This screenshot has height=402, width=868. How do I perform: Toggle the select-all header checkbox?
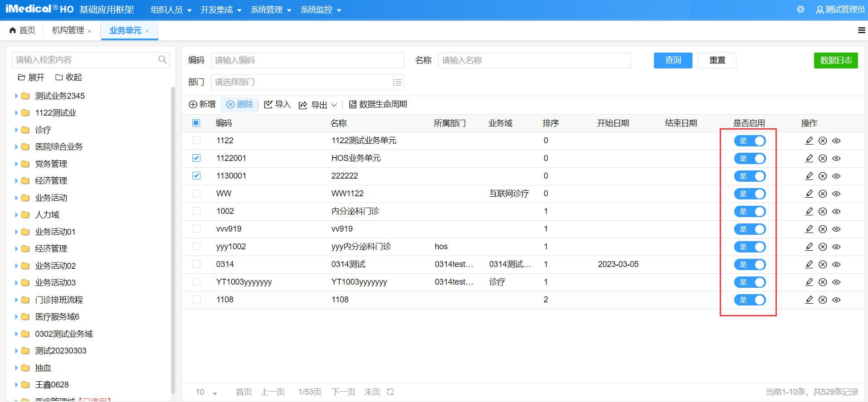(x=196, y=123)
